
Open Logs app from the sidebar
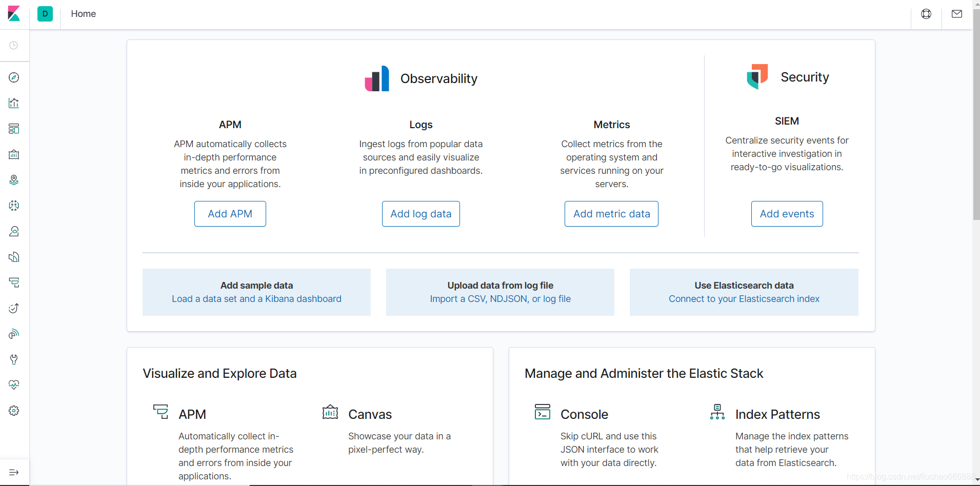point(14,257)
